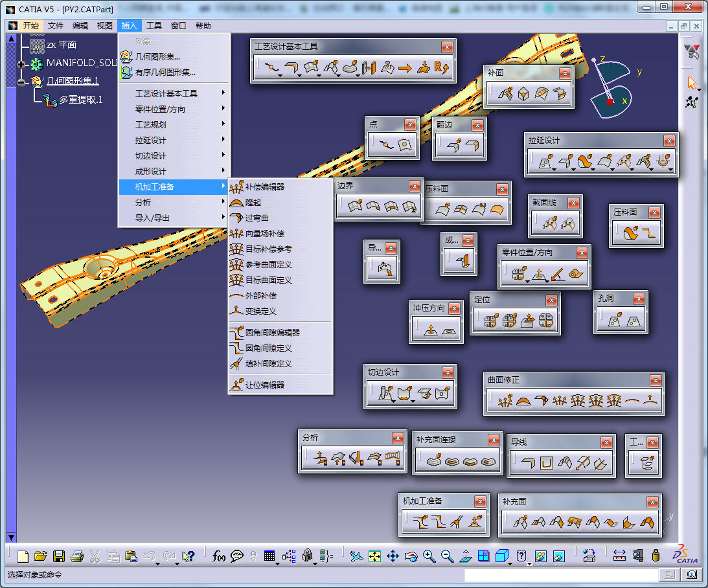The width and height of the screenshot is (708, 588).
Task: Click the Print icon in bottom toolbar
Action: [77, 556]
